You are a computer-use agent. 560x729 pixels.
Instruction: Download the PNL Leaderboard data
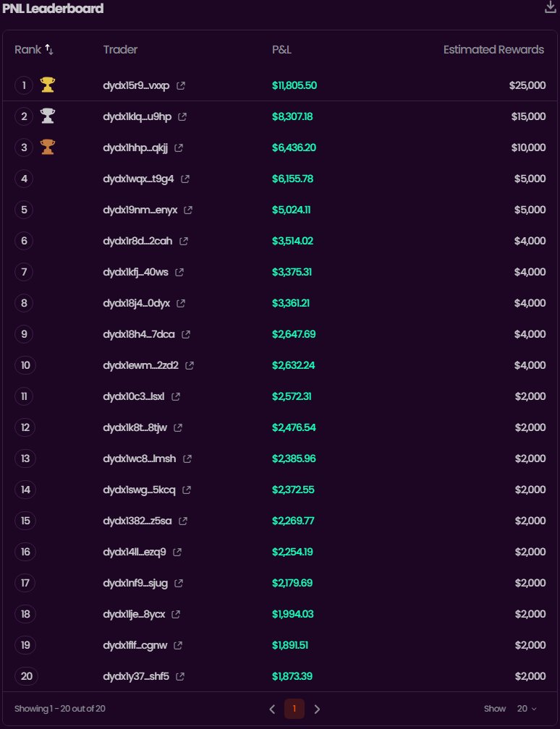(550, 7)
